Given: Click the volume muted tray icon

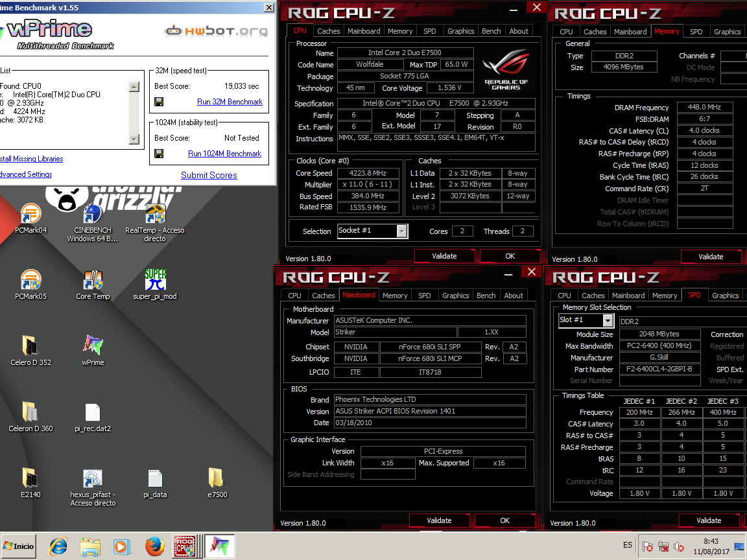Looking at the screenshot, I should (x=679, y=546).
